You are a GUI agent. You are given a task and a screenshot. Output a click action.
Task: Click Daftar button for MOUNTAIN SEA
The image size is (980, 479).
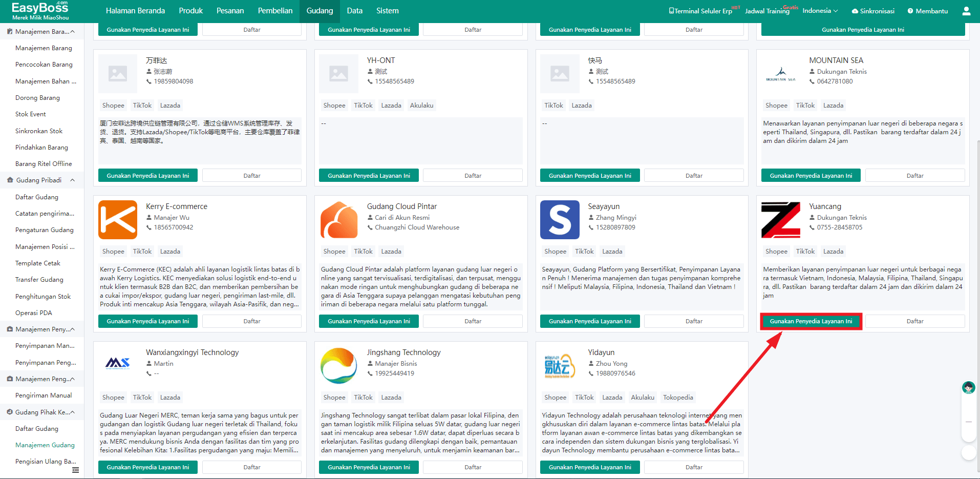[x=914, y=176]
